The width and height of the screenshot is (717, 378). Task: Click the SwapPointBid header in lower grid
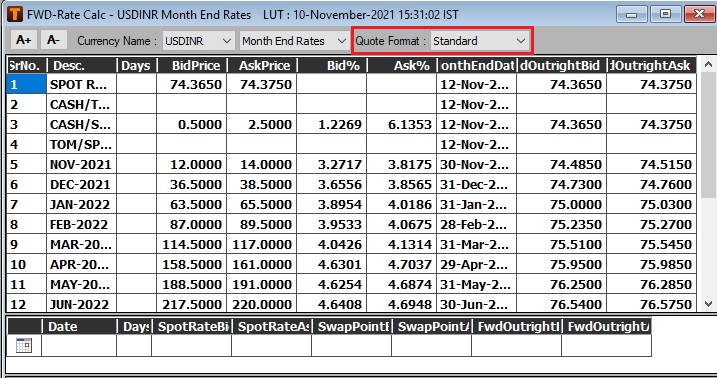[x=352, y=326]
